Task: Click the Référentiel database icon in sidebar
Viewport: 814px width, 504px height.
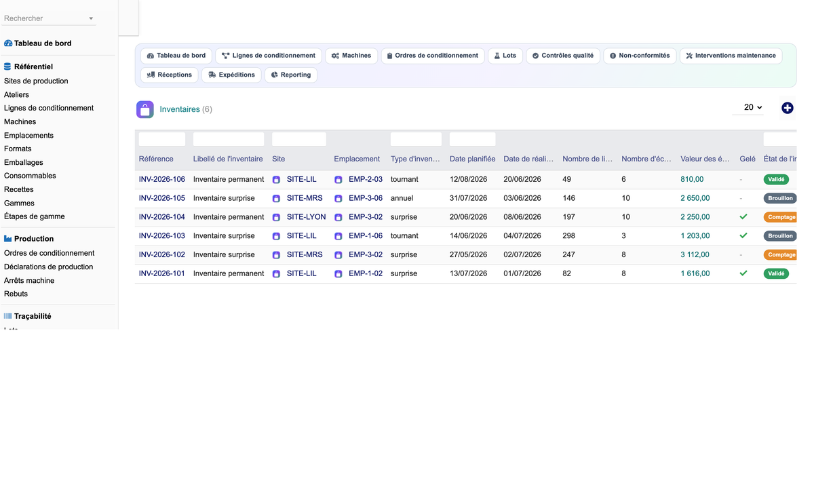Action: point(8,67)
